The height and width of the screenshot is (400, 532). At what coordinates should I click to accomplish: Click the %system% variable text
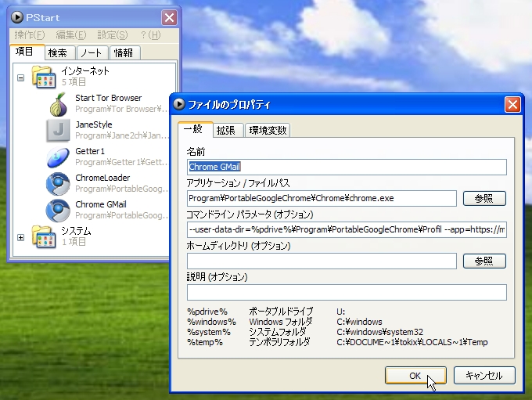(209, 332)
